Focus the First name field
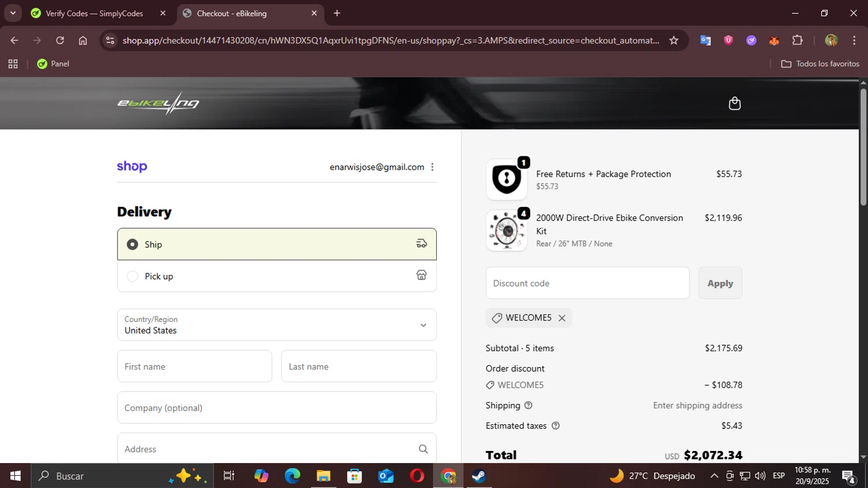This screenshot has width=868, height=488. point(194,366)
